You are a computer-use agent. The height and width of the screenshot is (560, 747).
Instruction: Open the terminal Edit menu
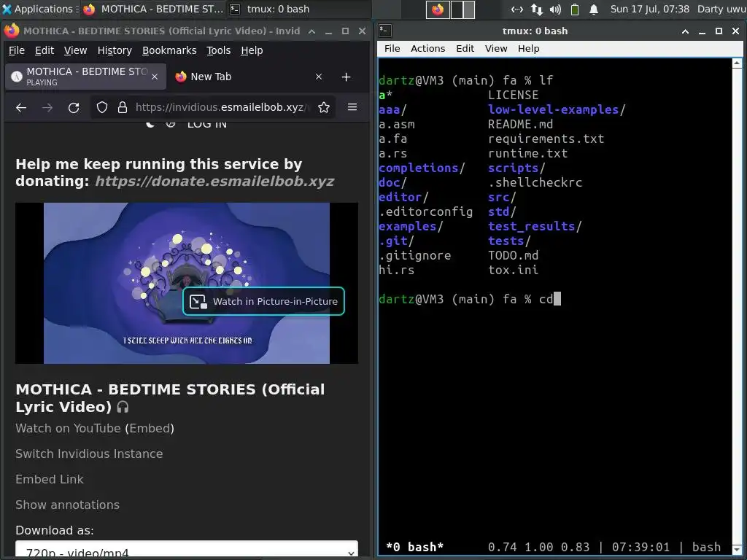465,49
